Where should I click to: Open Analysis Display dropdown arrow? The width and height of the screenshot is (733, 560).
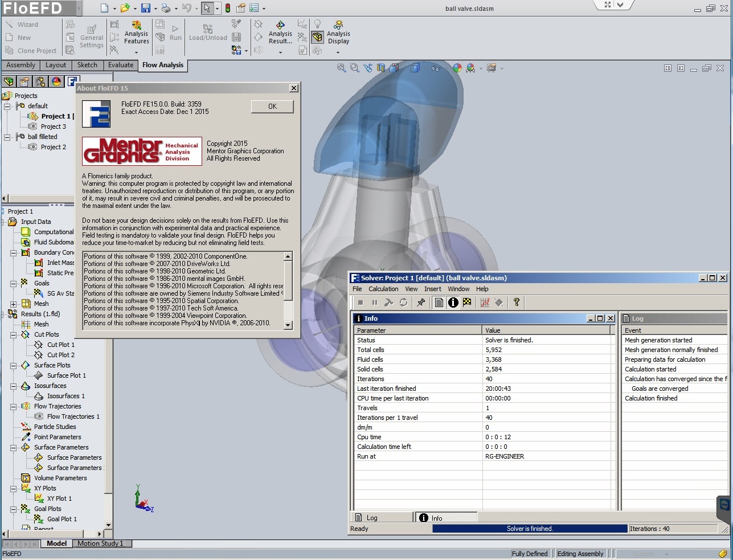click(338, 52)
